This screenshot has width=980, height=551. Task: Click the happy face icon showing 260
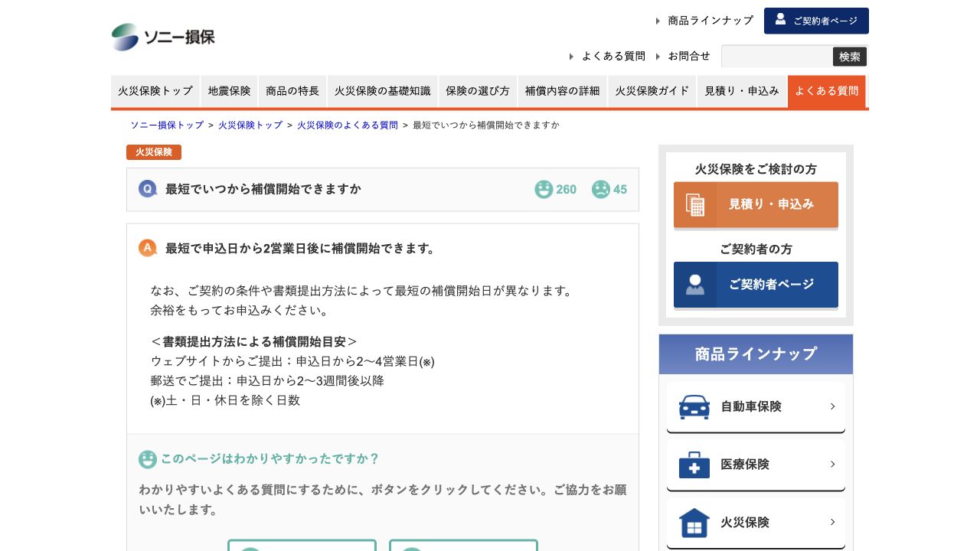544,189
